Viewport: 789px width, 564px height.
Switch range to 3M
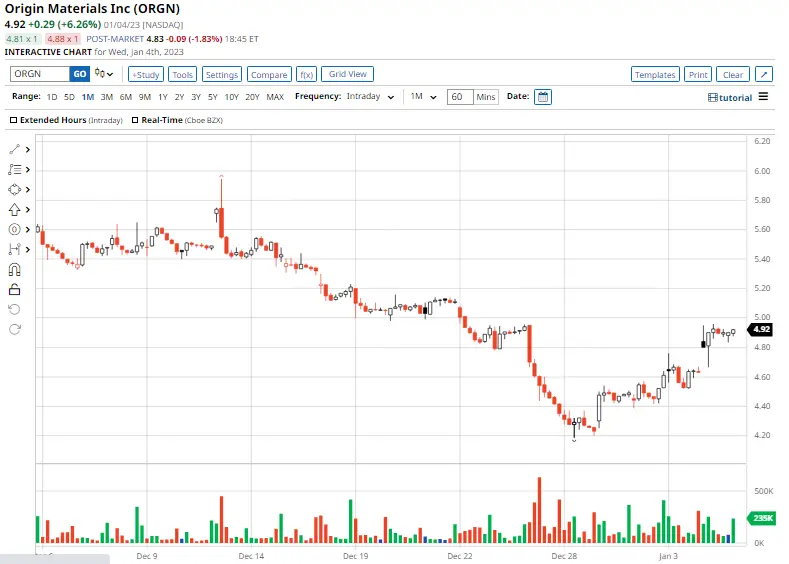click(107, 97)
